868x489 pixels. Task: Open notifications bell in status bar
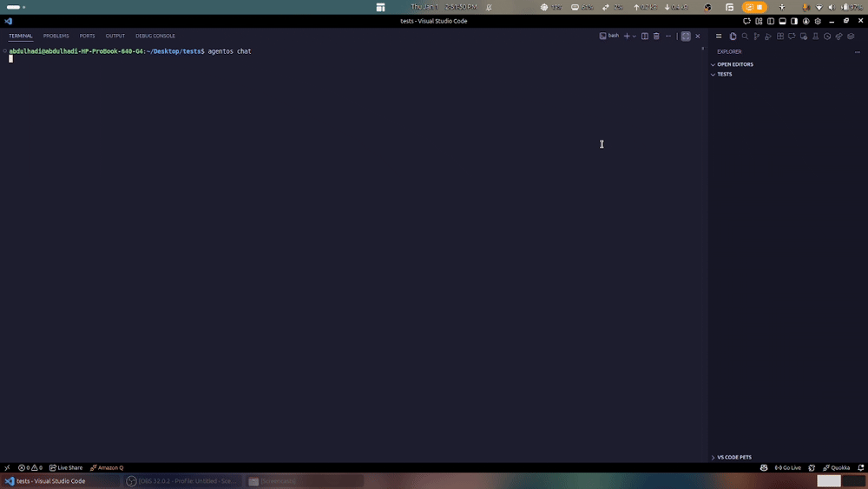click(x=861, y=468)
